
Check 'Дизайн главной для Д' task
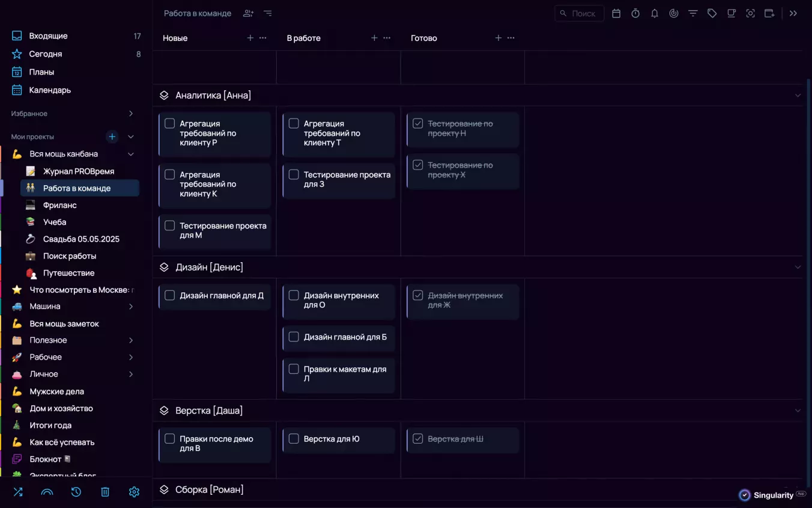[170, 295]
